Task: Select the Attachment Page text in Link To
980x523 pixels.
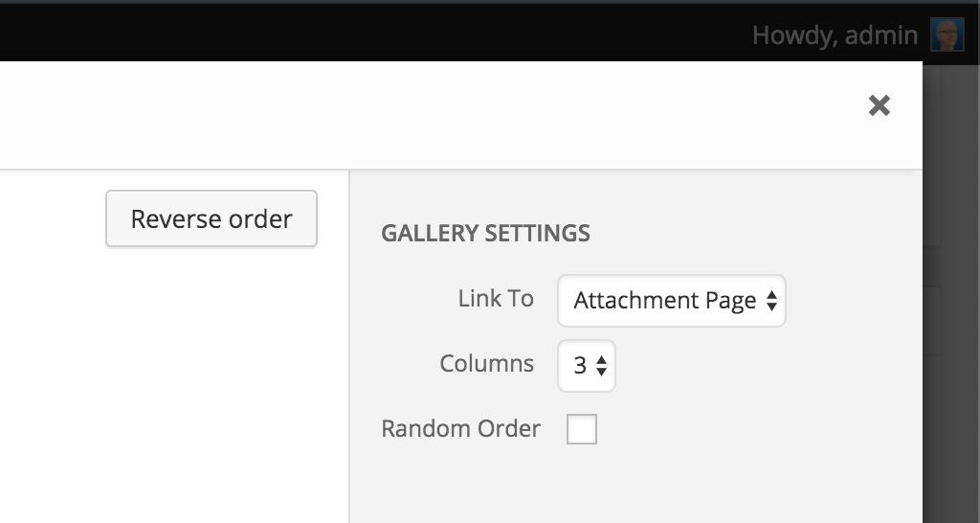Action: point(665,301)
